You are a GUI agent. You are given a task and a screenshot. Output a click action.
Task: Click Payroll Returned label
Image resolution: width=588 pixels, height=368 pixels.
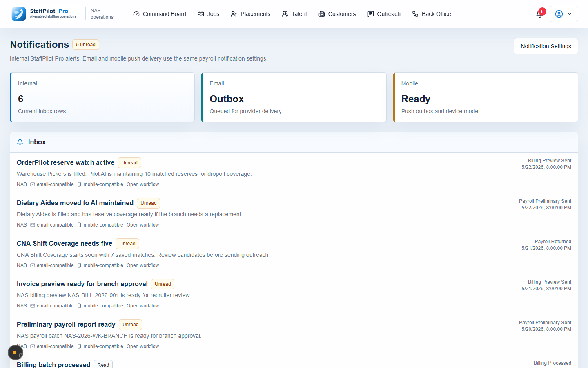553,242
